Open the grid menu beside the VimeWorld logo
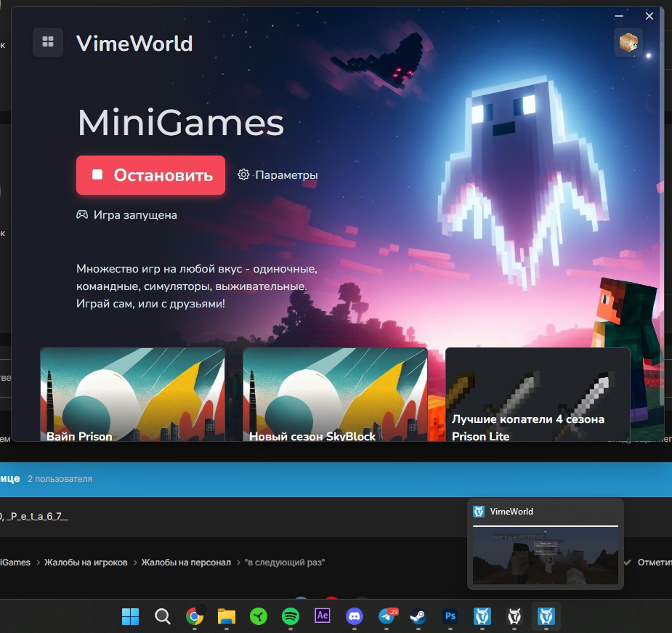Image resolution: width=672 pixels, height=633 pixels. click(x=48, y=42)
